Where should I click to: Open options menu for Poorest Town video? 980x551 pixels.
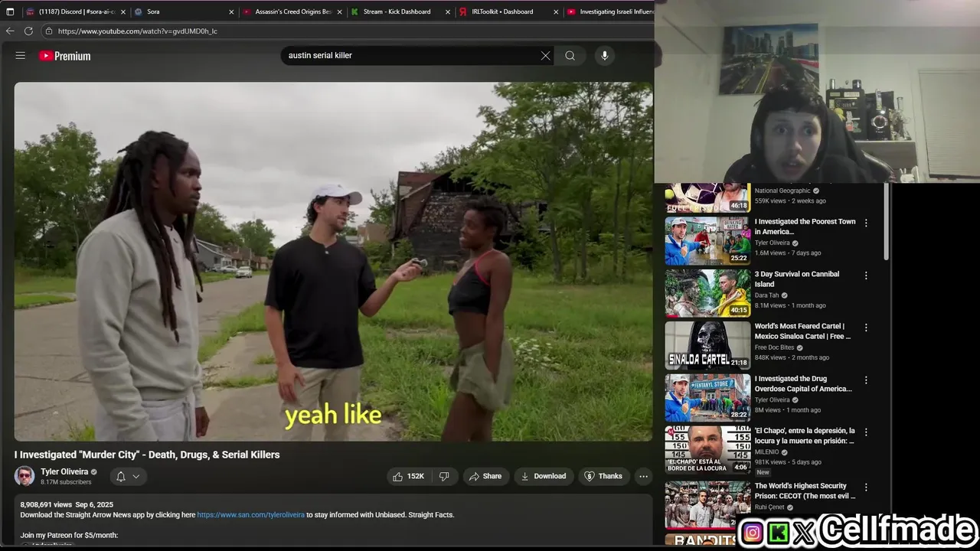click(866, 223)
